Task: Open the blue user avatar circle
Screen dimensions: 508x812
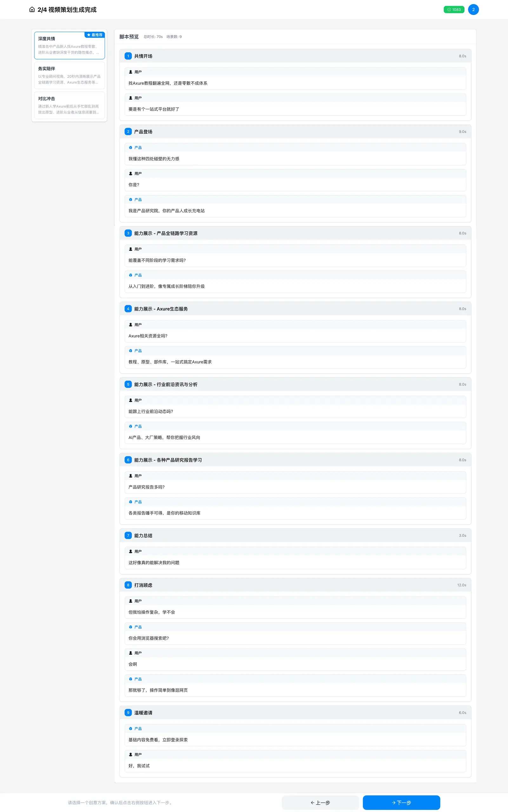Action: (x=473, y=10)
